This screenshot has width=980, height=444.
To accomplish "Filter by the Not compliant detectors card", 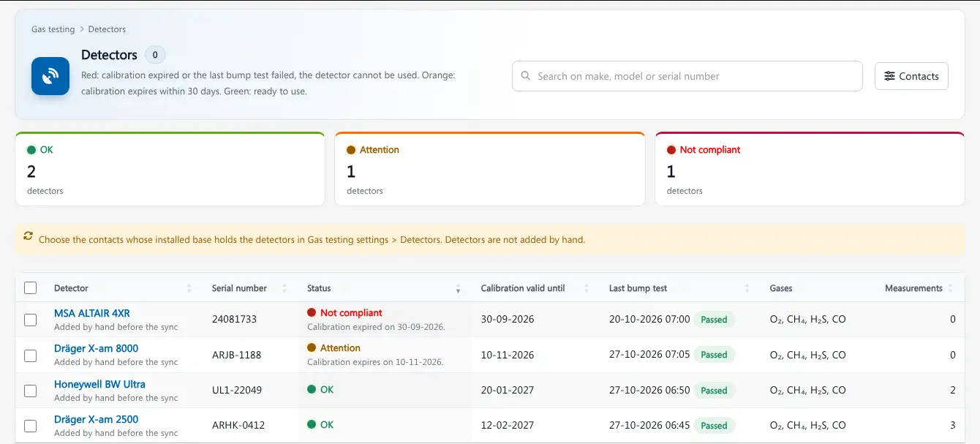I will pos(810,169).
